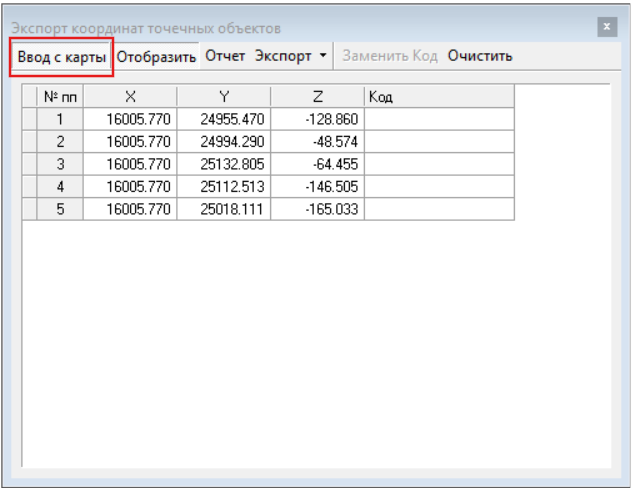This screenshot has width=632, height=488.
Task: Click the "№ пп" column header
Action: 60,97
